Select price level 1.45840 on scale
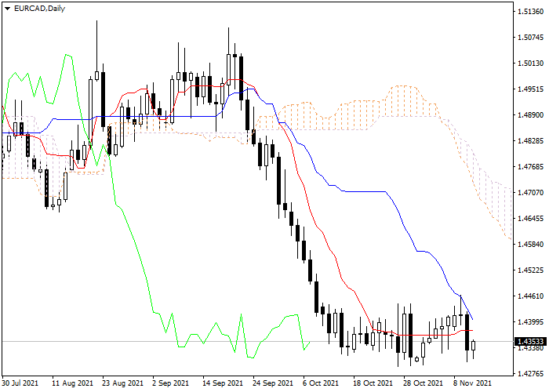The image size is (549, 392). 530,245
